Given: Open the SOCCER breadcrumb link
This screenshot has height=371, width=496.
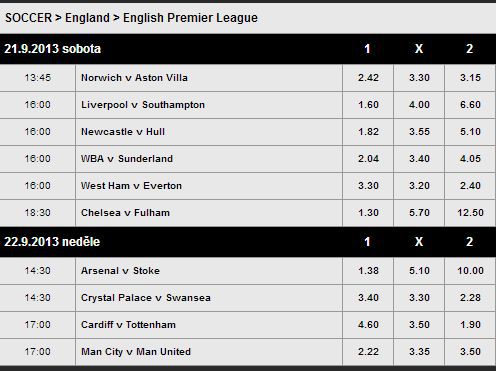Looking at the screenshot, I should (28, 18).
